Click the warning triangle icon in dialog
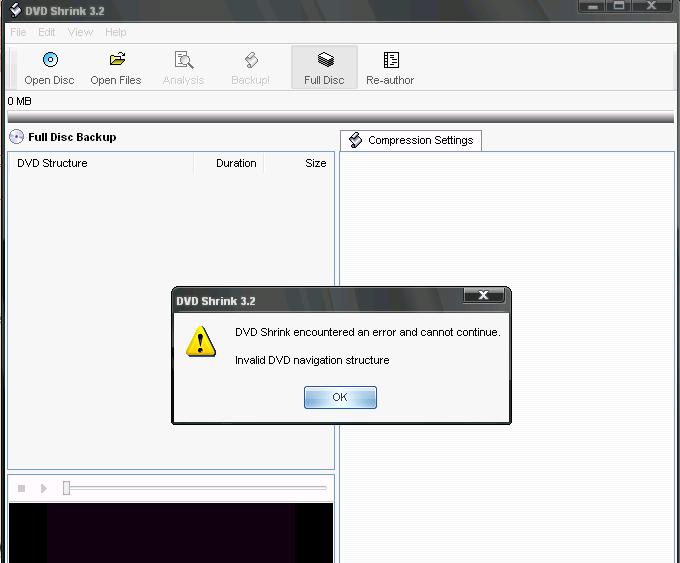This screenshot has width=680, height=563. [x=200, y=342]
